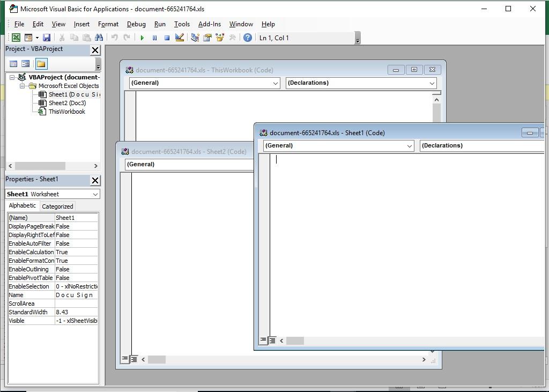Screen dimensions: 549x392
Task: Open the Project Explorer toolbar icon
Action: [195, 38]
